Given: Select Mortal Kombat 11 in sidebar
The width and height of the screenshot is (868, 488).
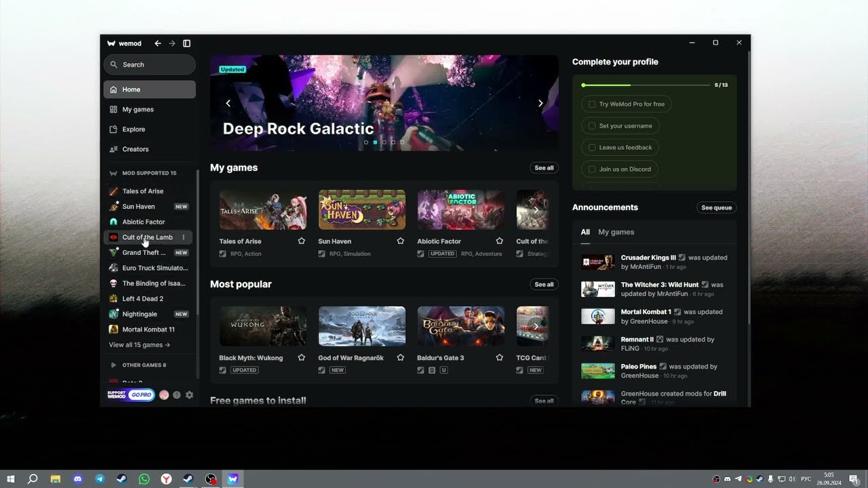Looking at the screenshot, I should 148,329.
